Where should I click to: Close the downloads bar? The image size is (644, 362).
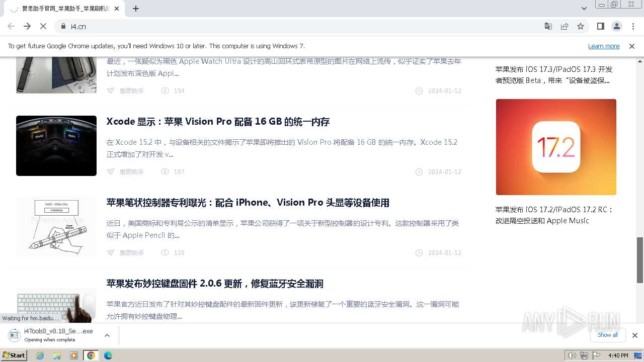[x=635, y=335]
